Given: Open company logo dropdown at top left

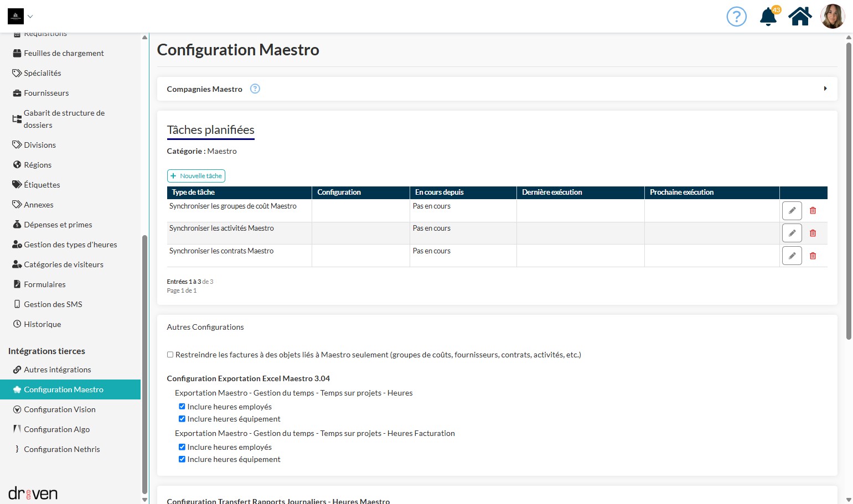Looking at the screenshot, I should (20, 17).
